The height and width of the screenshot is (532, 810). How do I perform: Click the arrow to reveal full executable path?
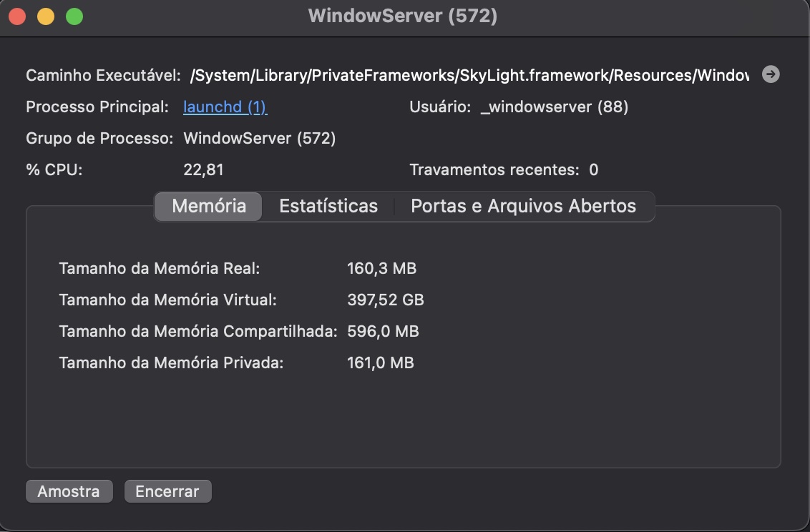[771, 74]
